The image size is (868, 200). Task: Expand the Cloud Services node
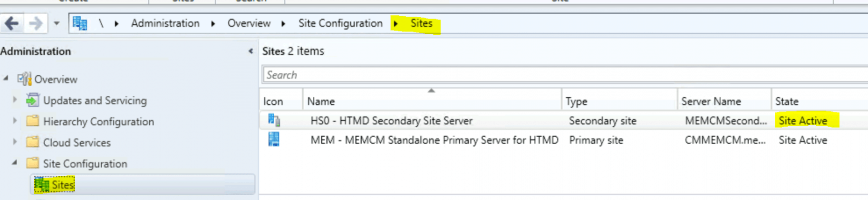point(15,142)
